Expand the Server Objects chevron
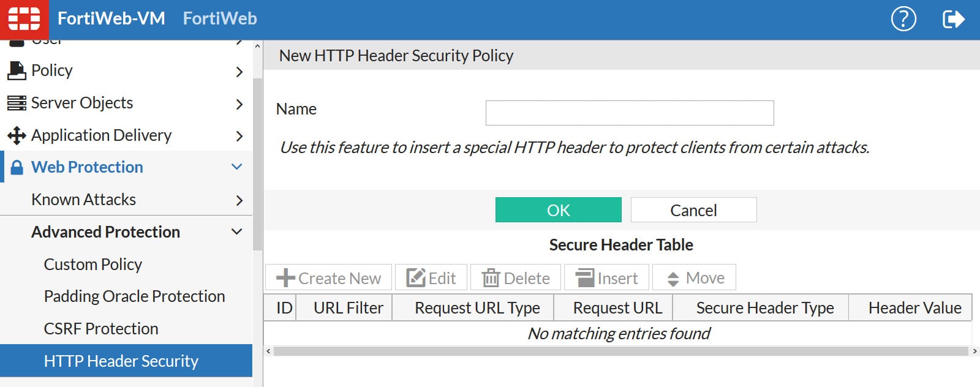 click(x=239, y=104)
